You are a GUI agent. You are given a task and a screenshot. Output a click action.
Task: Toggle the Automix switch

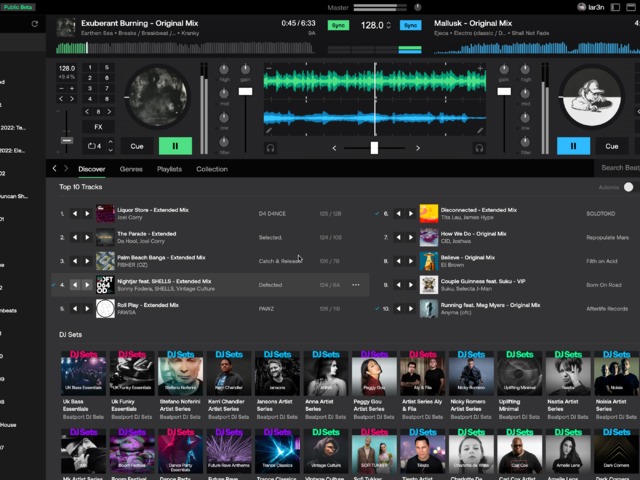point(628,187)
